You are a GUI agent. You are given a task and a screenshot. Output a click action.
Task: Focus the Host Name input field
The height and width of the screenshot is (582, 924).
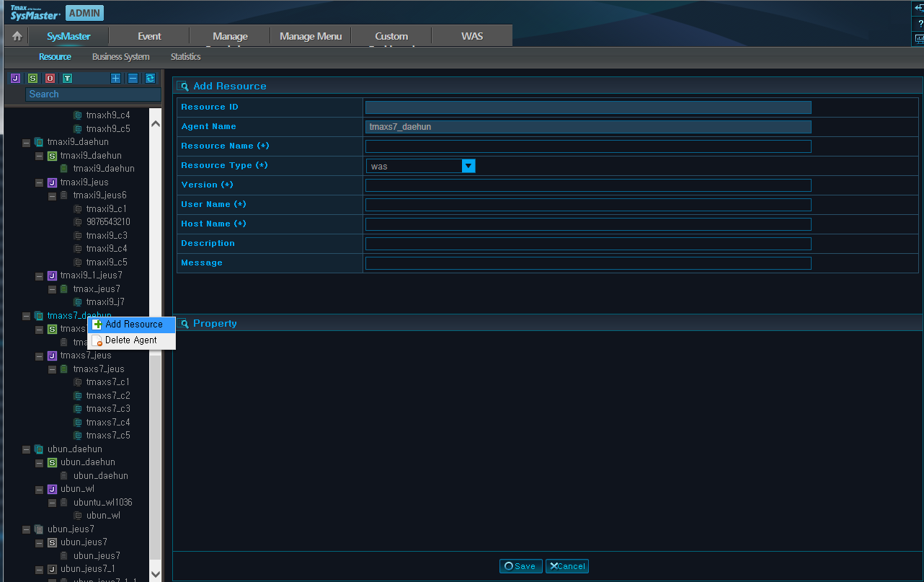(588, 224)
